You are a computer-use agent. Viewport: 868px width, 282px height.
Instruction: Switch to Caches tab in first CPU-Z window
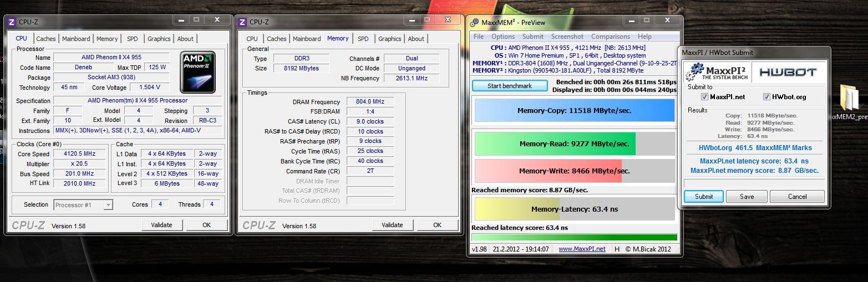[46, 39]
